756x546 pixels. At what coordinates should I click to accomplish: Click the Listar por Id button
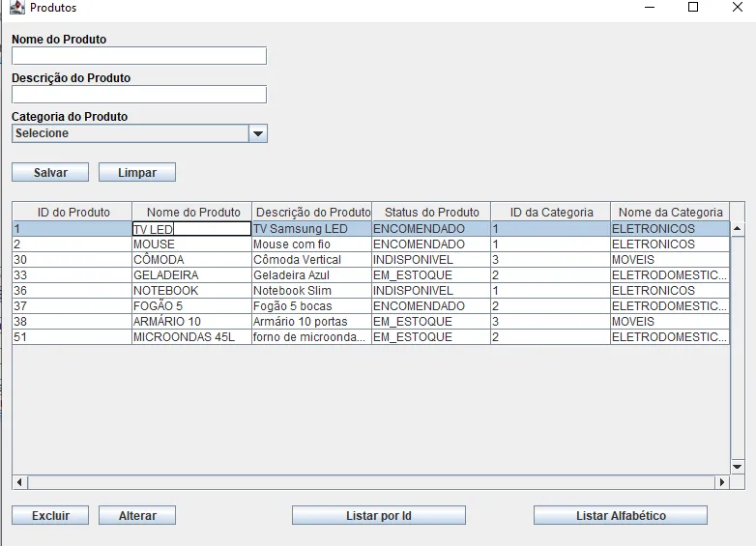tap(378, 516)
